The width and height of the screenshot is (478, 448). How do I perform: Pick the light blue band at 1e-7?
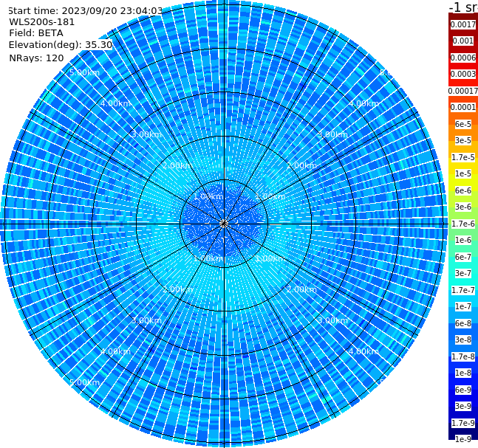(x=463, y=307)
